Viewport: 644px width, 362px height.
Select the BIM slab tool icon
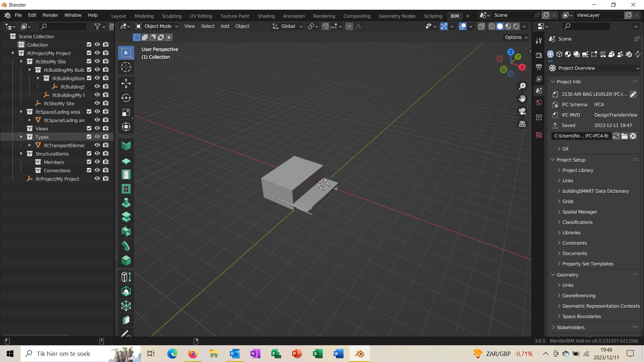tap(126, 161)
